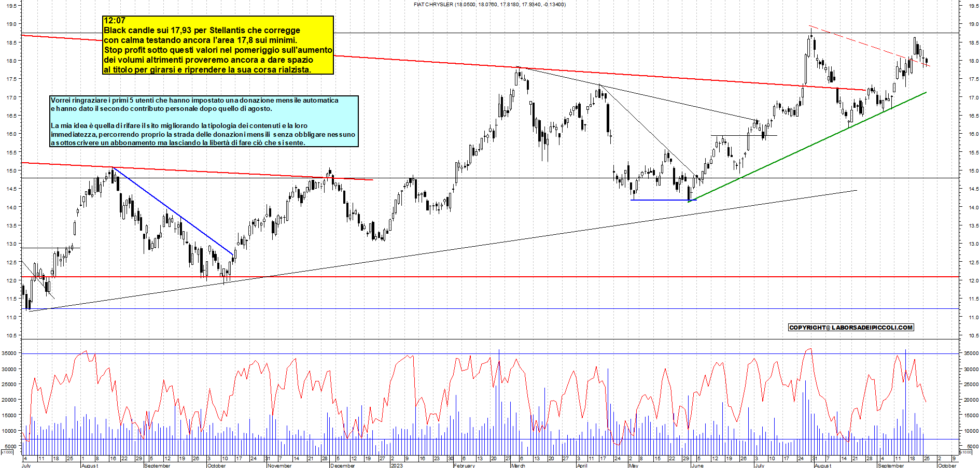Click the March label on time axis
980x468 pixels.
[518, 465]
